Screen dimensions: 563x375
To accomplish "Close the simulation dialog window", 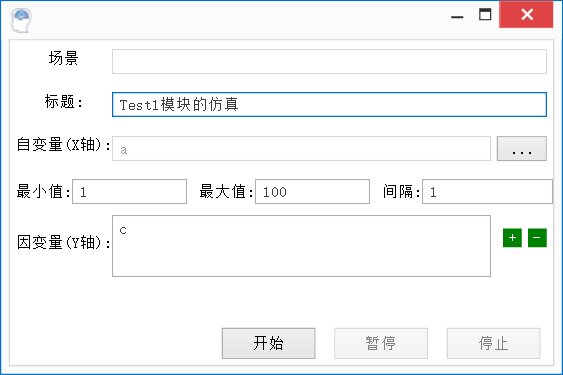I will point(526,14).
